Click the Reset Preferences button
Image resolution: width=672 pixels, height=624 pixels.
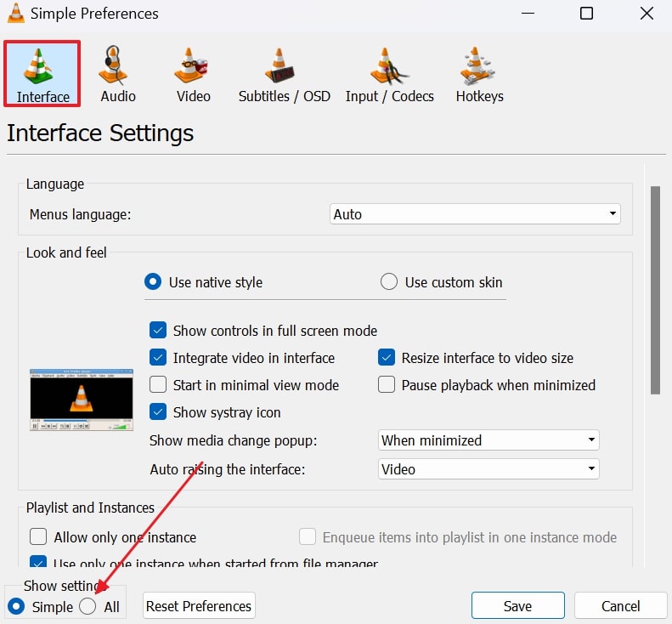[x=199, y=606]
